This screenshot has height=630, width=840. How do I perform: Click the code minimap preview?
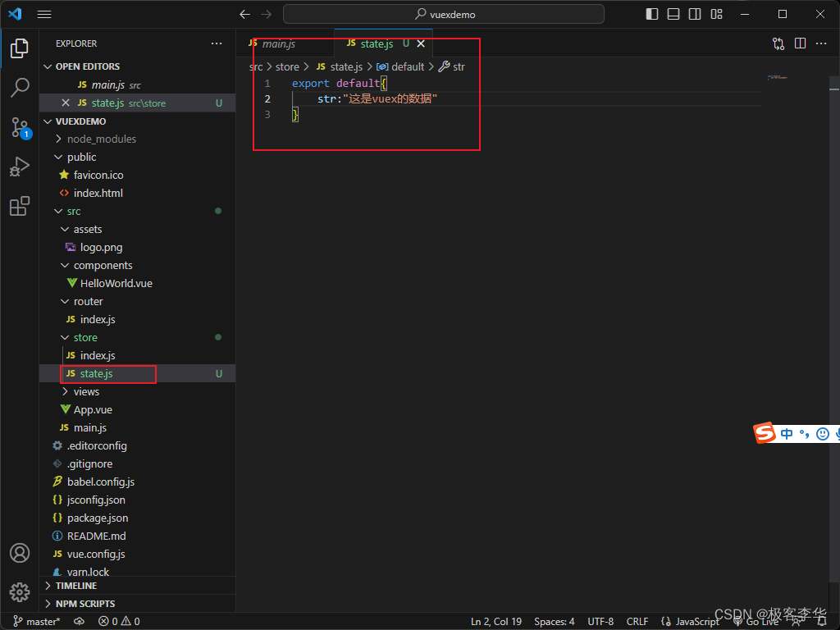click(x=777, y=78)
